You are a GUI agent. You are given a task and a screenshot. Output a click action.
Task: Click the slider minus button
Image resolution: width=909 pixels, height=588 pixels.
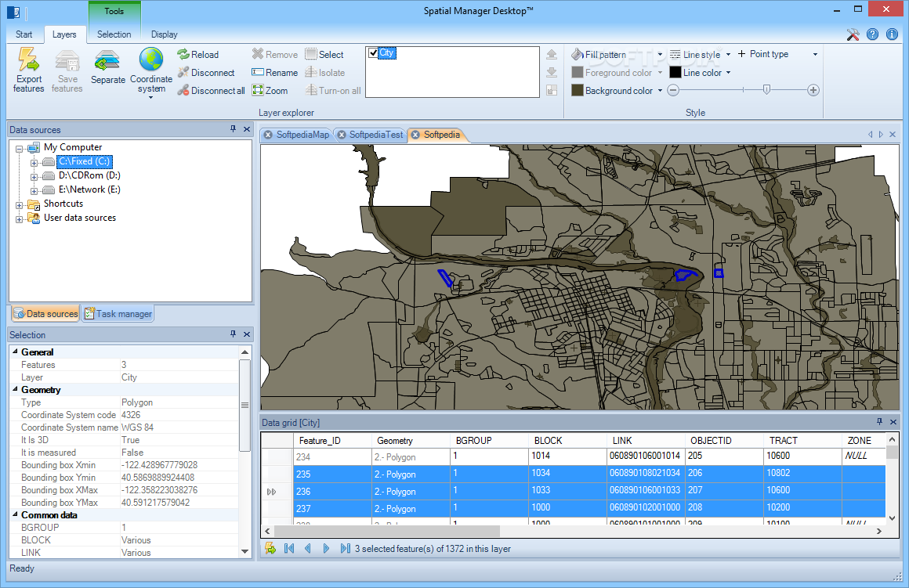pyautogui.click(x=673, y=90)
